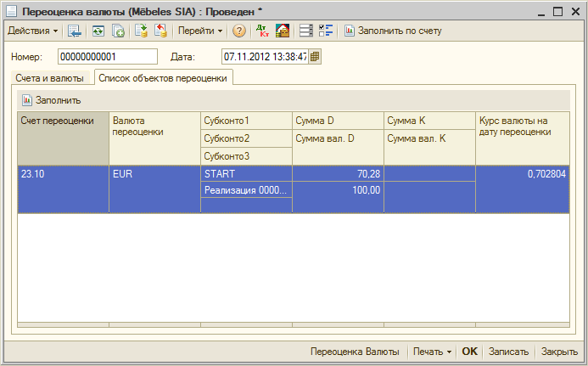Open help with the question mark icon

pos(239,31)
